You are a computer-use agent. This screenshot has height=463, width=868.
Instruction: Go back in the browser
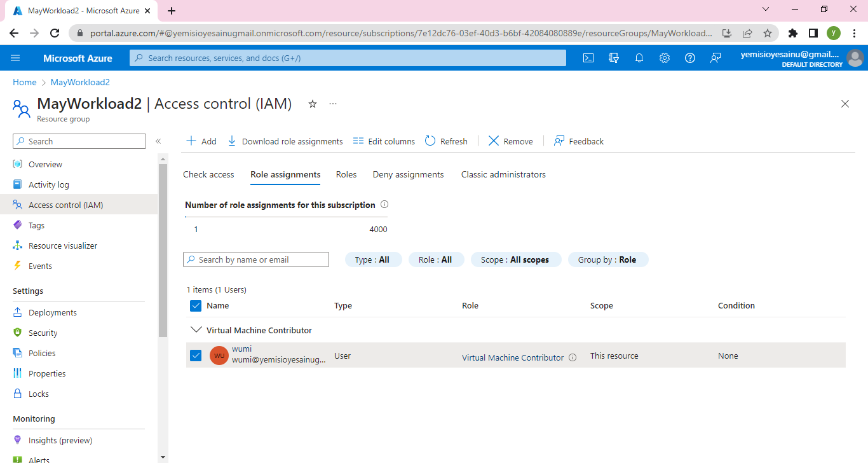point(14,33)
